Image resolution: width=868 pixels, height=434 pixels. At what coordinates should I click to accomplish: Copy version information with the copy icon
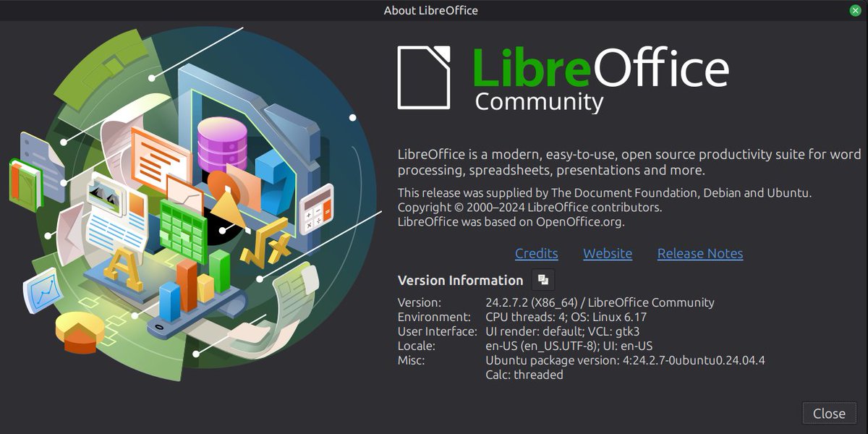tap(543, 280)
